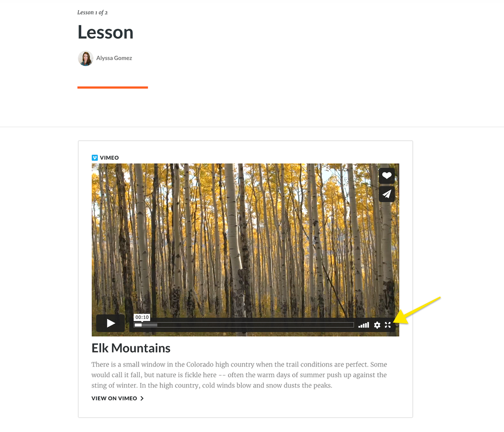Play the Elk Mountains video
The width and height of the screenshot is (504, 432).
(110, 323)
